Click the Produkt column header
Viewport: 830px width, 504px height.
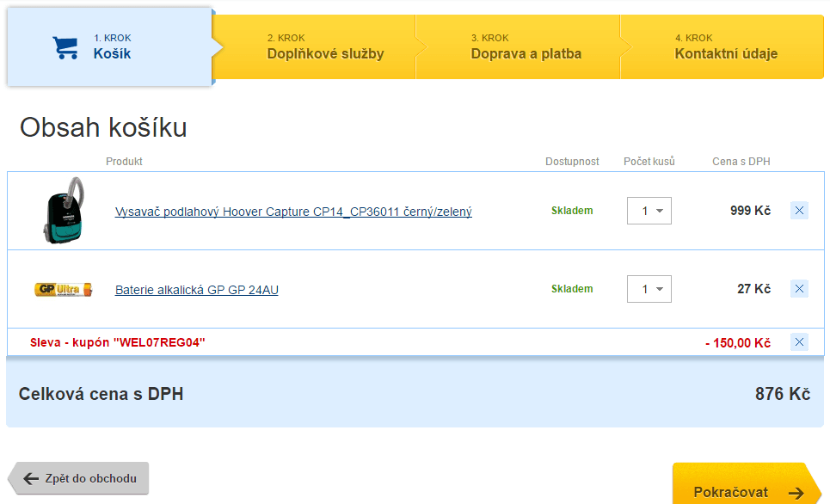point(124,162)
